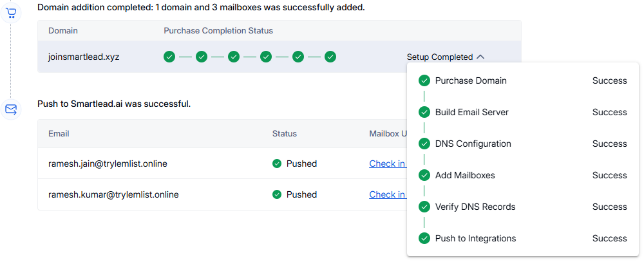The height and width of the screenshot is (262, 644).
Task: Click Pushed status icon for ramesh.jain
Action: coord(277,164)
